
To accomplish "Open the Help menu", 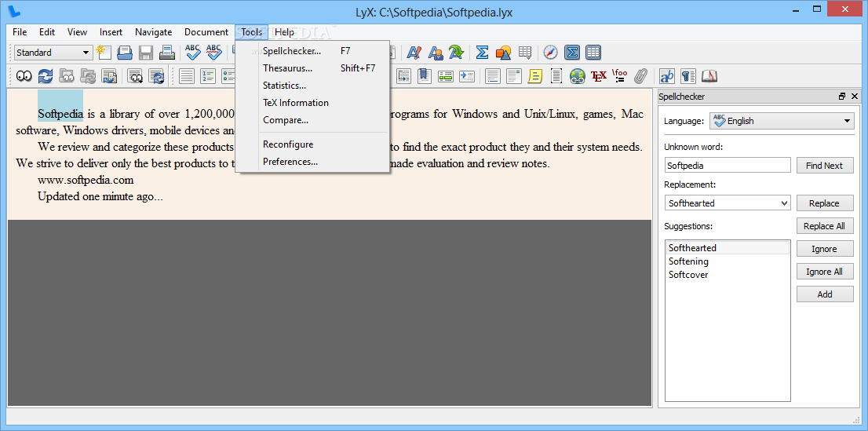I will pyautogui.click(x=285, y=32).
